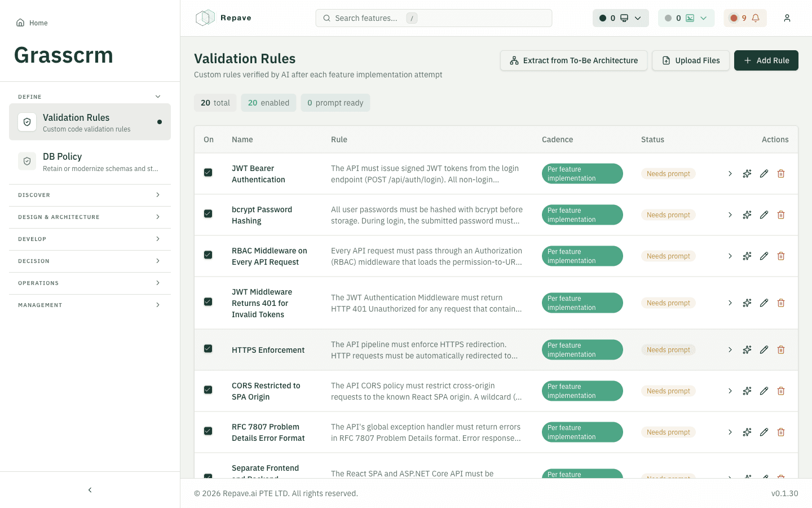
Task: Expand the Management section
Action: (x=90, y=305)
